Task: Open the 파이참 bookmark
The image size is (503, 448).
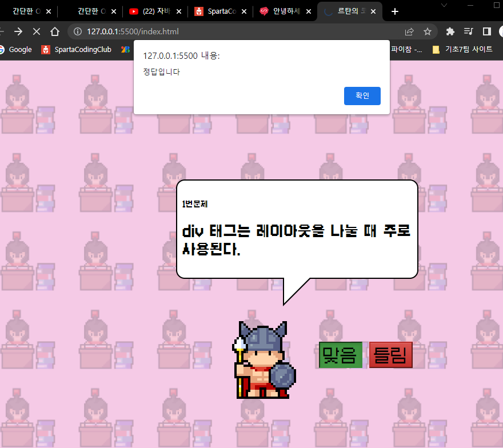Action: pyautogui.click(x=406, y=49)
